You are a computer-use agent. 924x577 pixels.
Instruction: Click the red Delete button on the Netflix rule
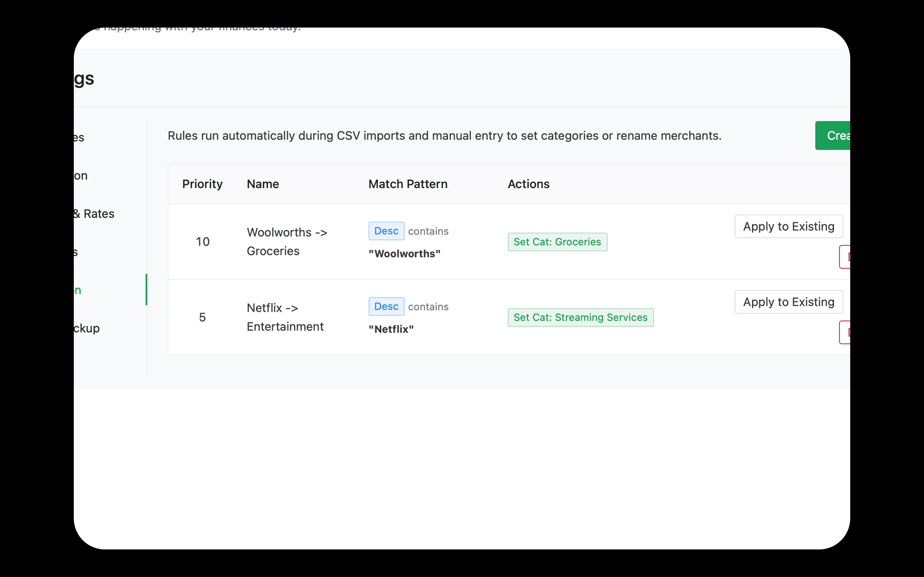point(845,332)
